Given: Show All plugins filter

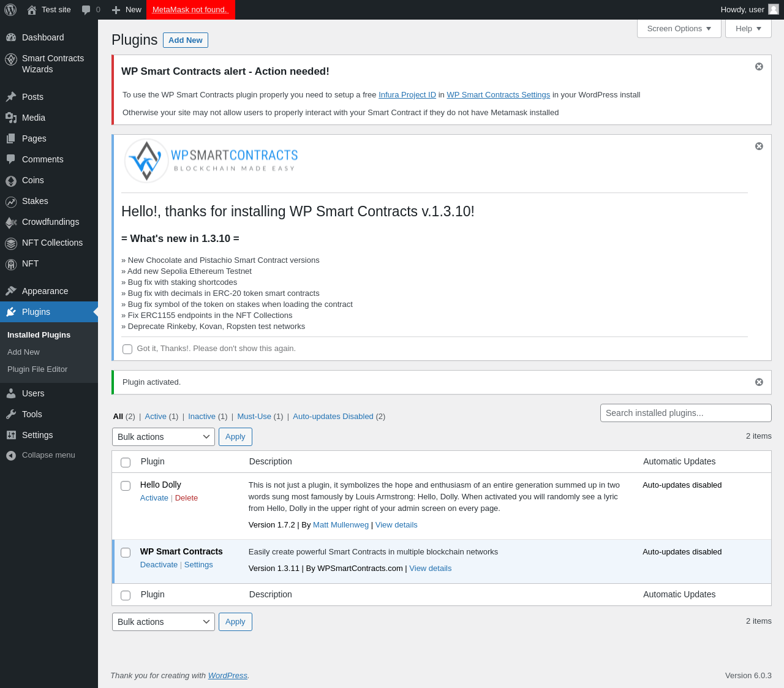Looking at the screenshot, I should (x=118, y=417).
